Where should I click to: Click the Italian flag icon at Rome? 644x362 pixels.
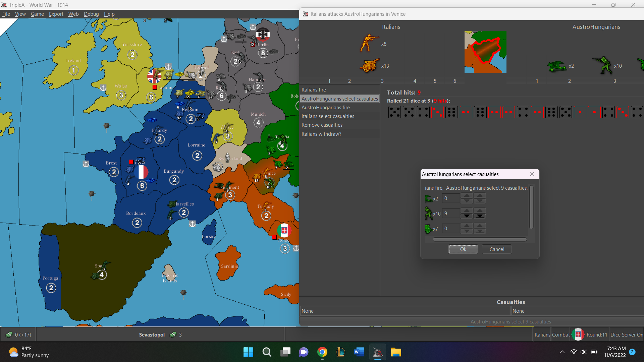pos(284,230)
